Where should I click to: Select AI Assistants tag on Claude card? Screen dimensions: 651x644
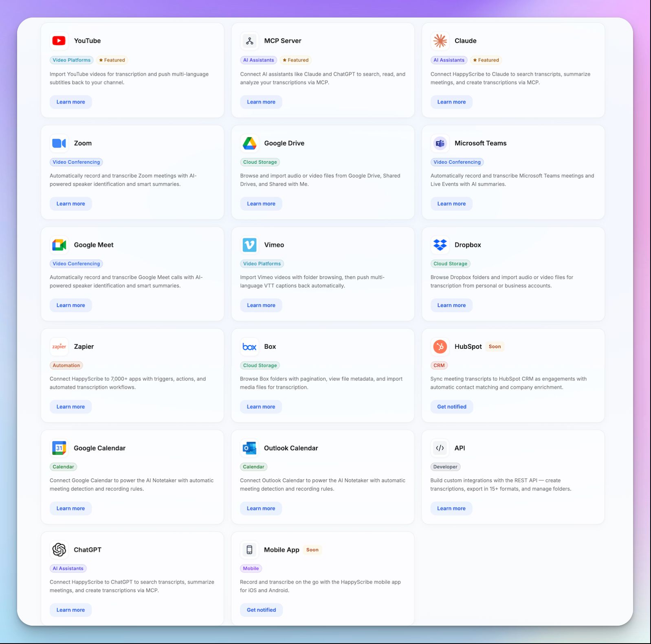(x=449, y=60)
